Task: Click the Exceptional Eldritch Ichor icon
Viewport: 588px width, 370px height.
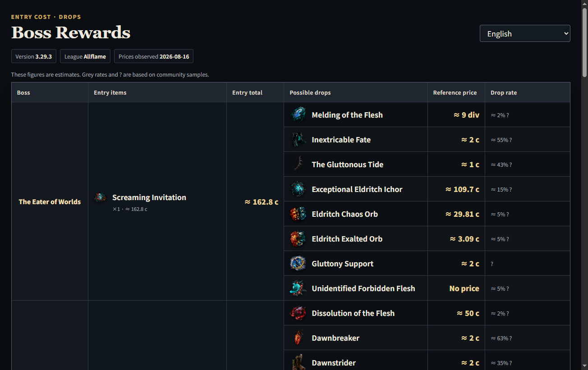Action: coord(298,189)
